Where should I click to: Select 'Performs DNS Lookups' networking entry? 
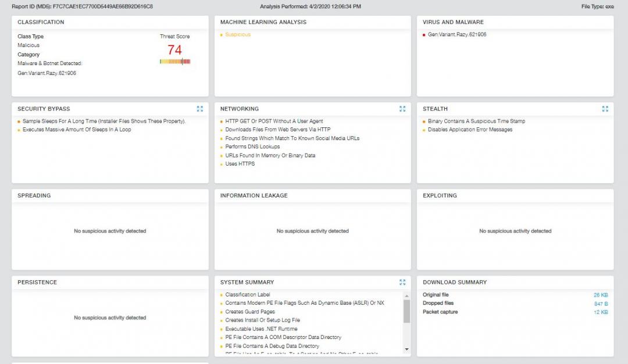(252, 147)
